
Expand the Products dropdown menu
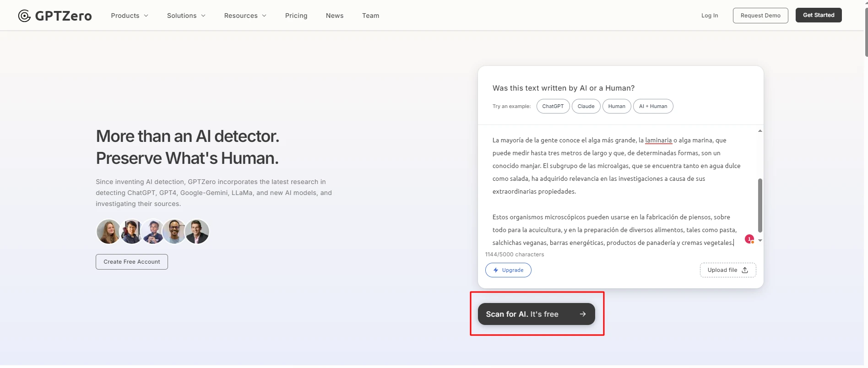(130, 16)
